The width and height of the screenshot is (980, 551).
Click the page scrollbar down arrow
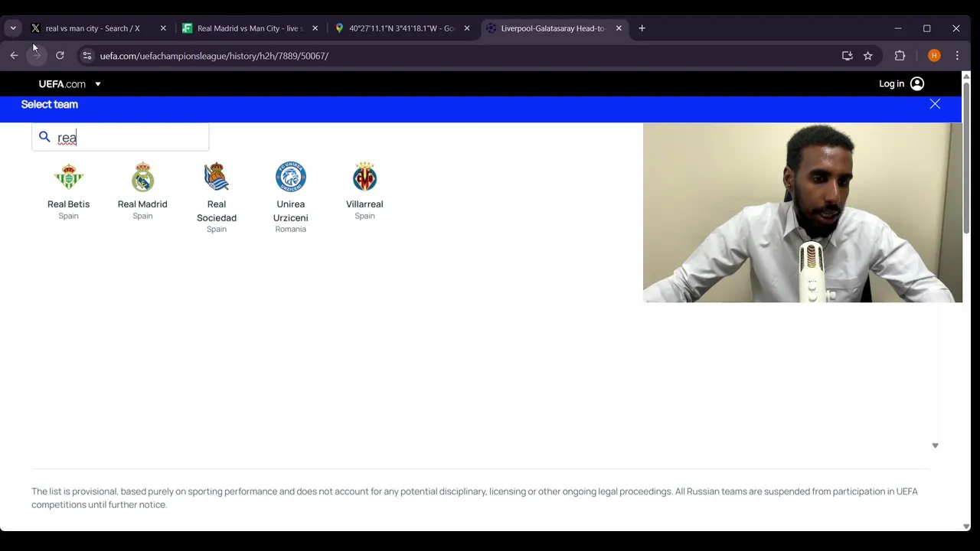tap(966, 526)
